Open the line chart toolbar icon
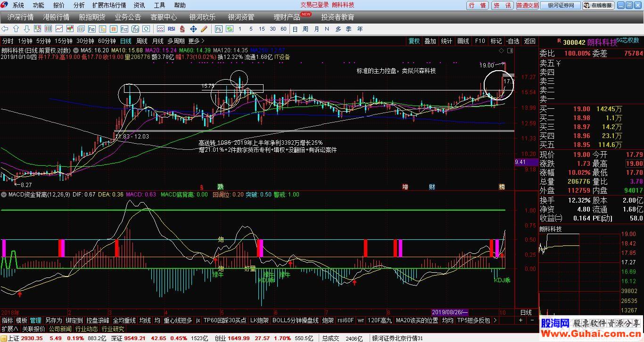Screen dimensions: 644x342 (59, 29)
